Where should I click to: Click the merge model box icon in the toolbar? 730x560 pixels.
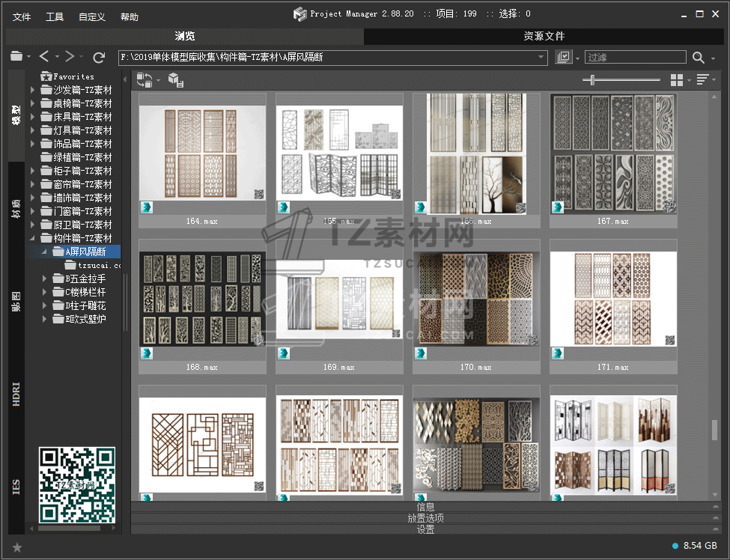(174, 80)
